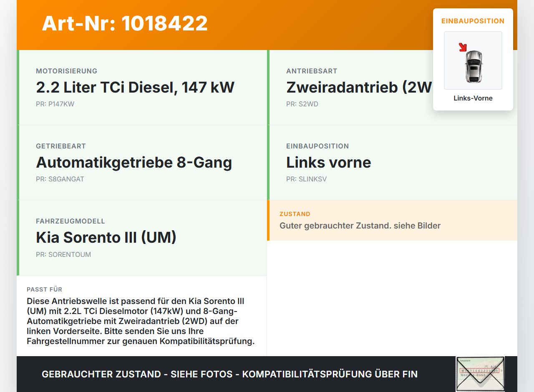The width and height of the screenshot is (534, 392).
Task: Open the EINBAUPOSITION info card thumbnail
Action: [x=473, y=60]
